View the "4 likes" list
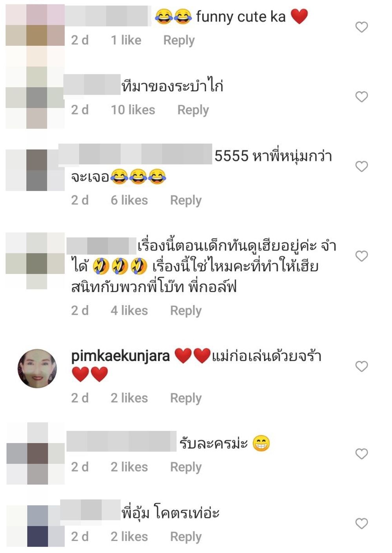This screenshot has height=553, width=392. click(129, 310)
